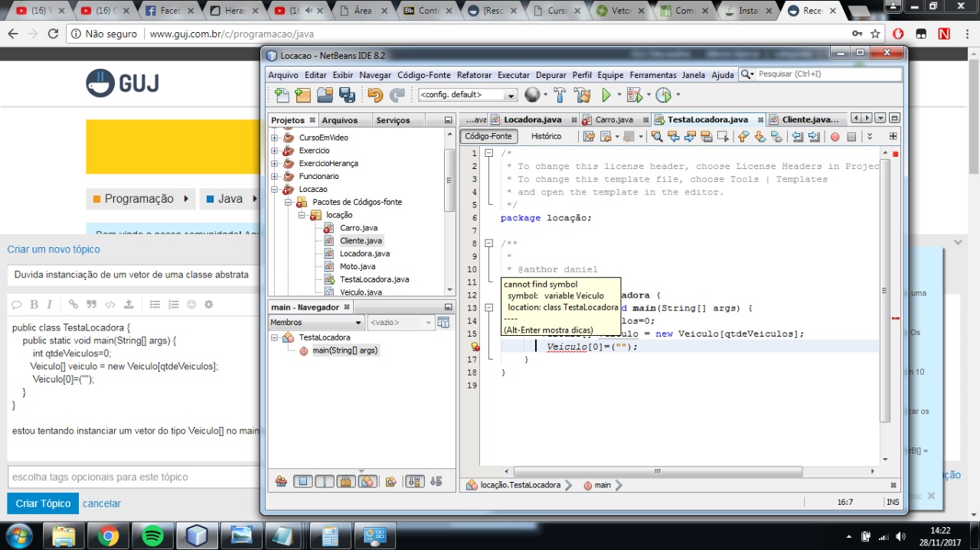Click the Find Selection magnifier icon

click(x=657, y=136)
